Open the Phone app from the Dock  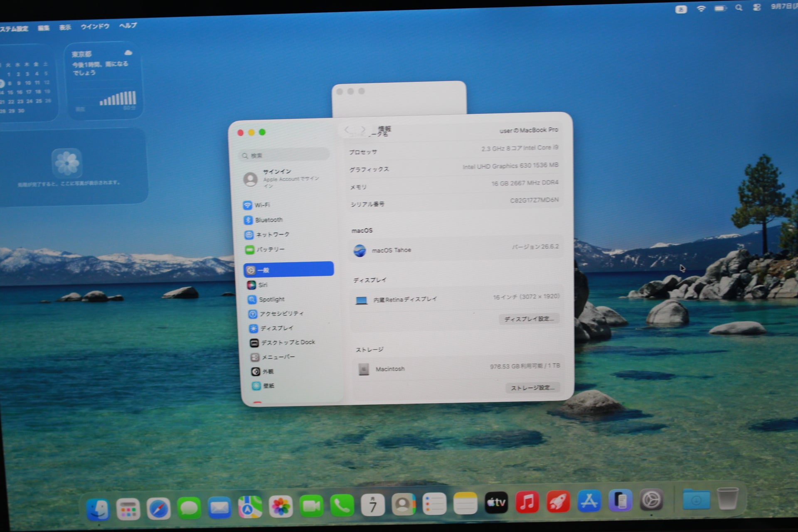click(x=342, y=505)
